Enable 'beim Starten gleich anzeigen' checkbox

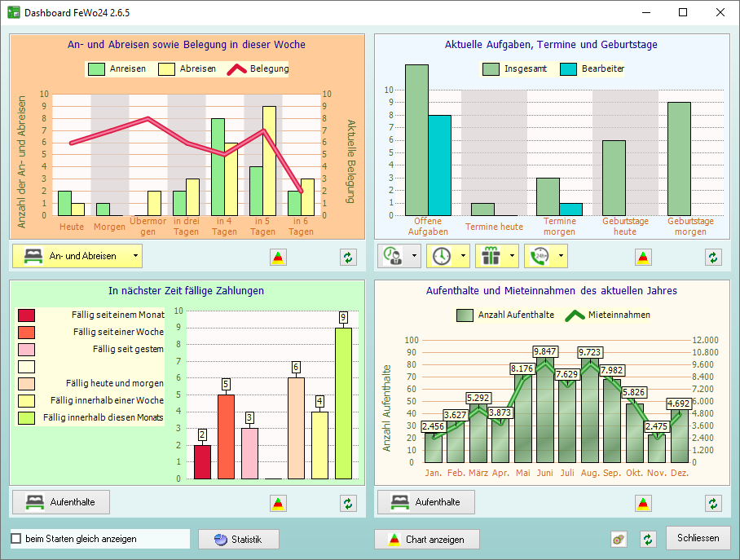pyautogui.click(x=16, y=539)
